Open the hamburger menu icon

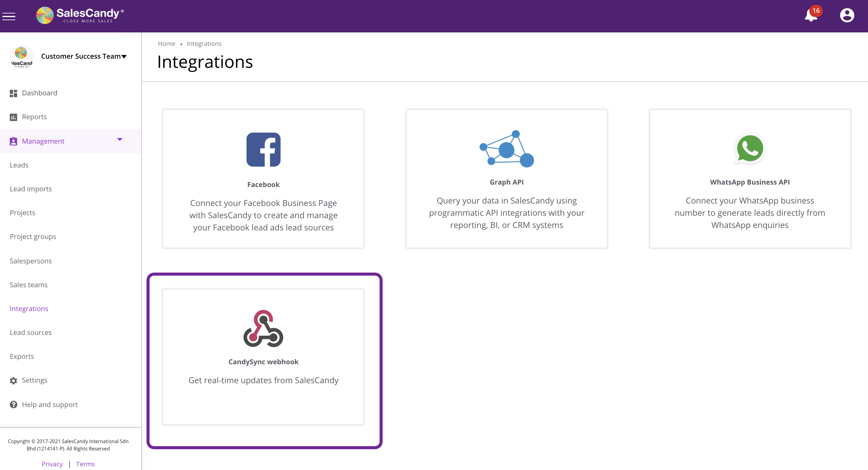[9, 16]
